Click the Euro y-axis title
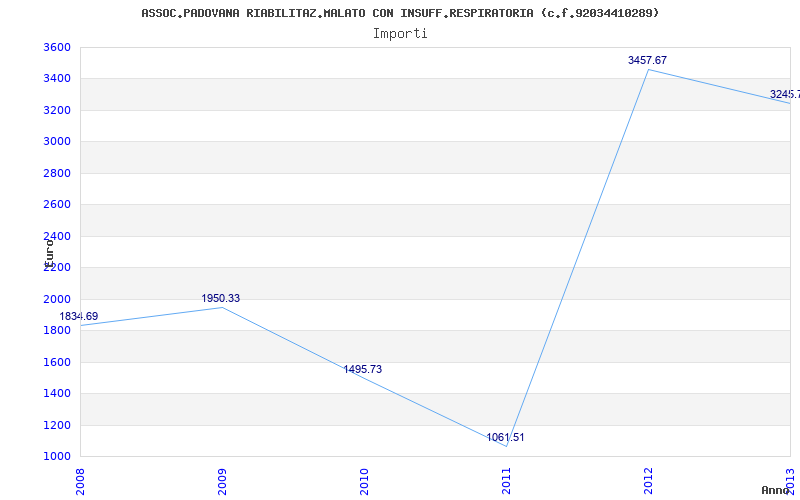 click(49, 253)
